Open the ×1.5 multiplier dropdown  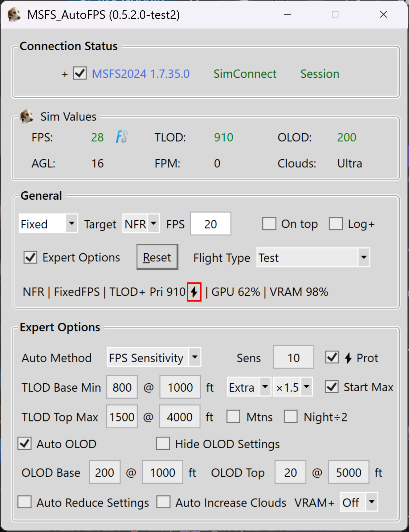pos(293,387)
